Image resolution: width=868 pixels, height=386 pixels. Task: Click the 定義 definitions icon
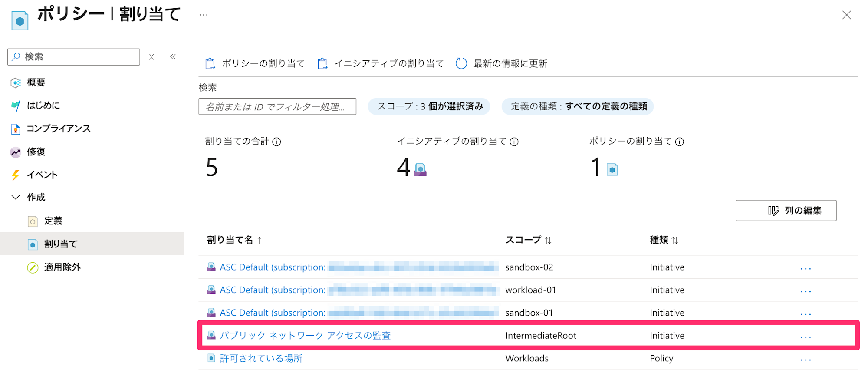point(33,221)
